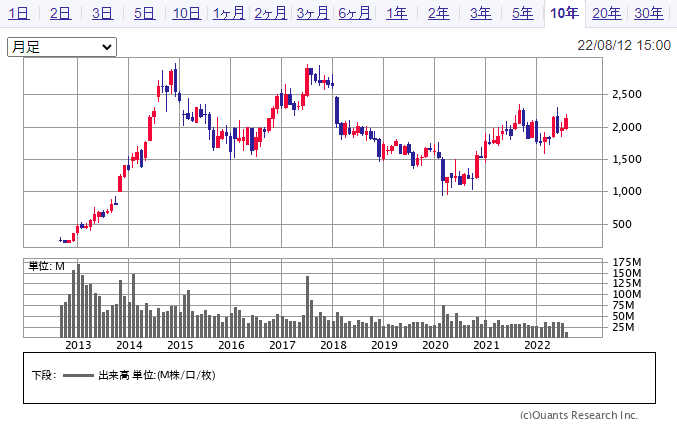
Task: Click the 1,000 price axis label
Action: (627, 191)
